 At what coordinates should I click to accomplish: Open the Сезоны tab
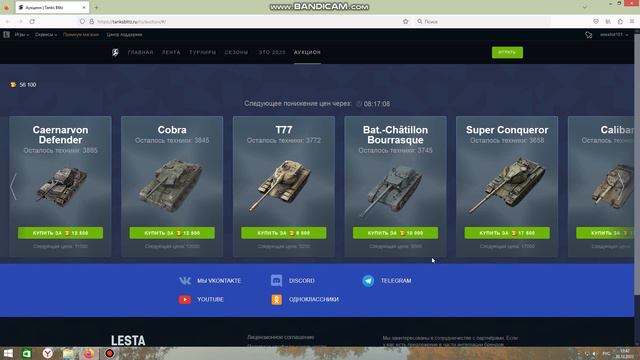coord(236,52)
